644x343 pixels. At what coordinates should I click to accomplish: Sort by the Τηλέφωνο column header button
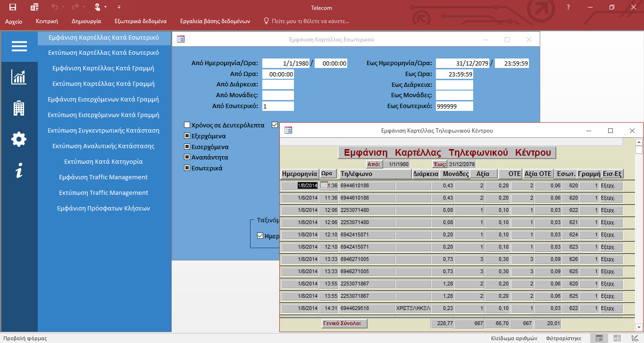point(376,174)
